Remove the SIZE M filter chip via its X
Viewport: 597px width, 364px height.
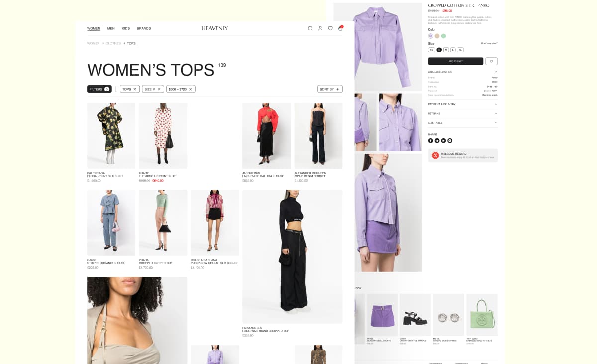[x=159, y=89]
